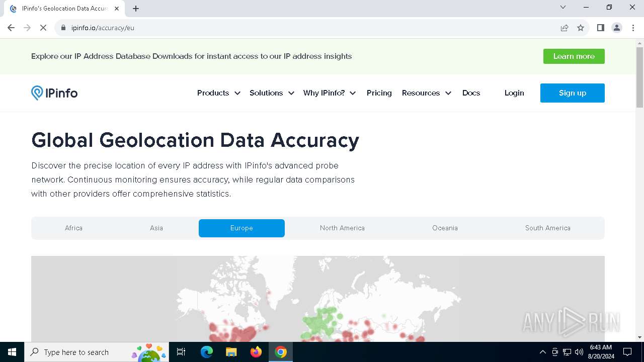The height and width of the screenshot is (362, 644).
Task: Open network settings in the tray
Action: pos(567,352)
